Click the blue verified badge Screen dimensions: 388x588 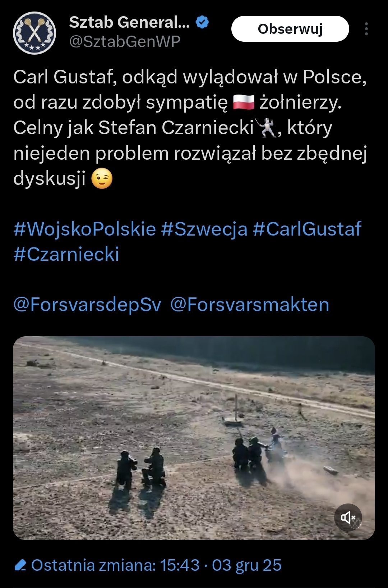point(202,22)
